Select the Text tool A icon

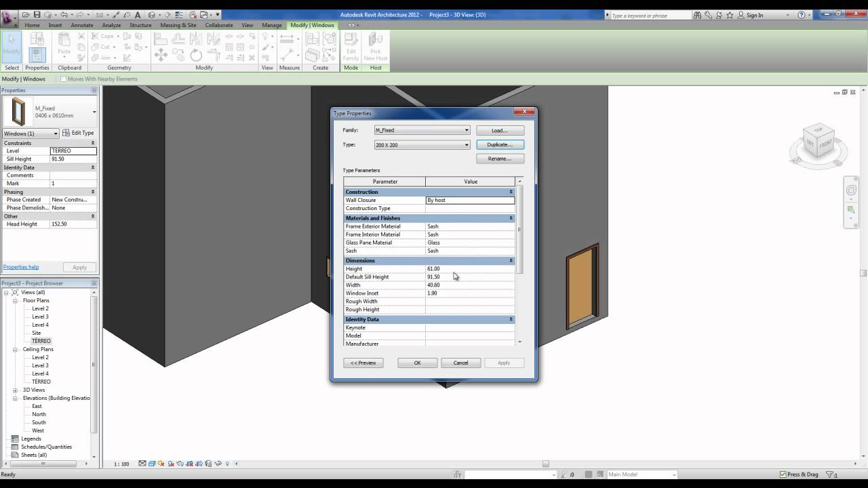click(x=138, y=14)
